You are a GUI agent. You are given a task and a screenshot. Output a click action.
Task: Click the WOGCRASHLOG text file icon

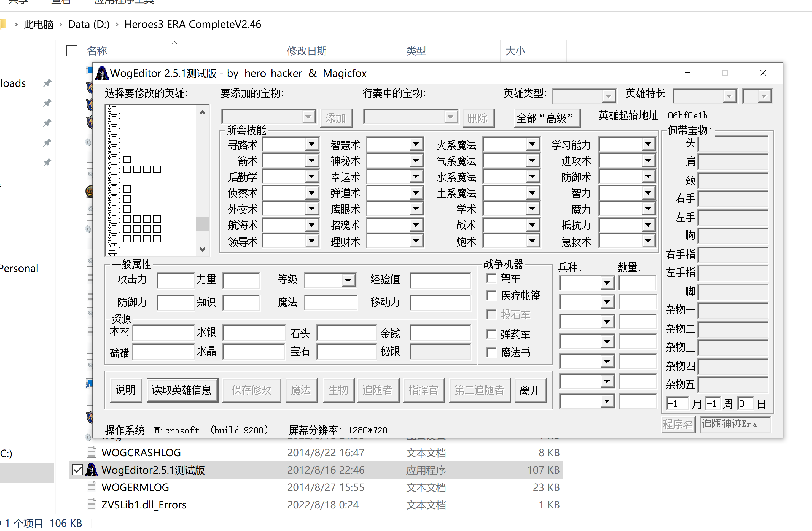coord(92,452)
